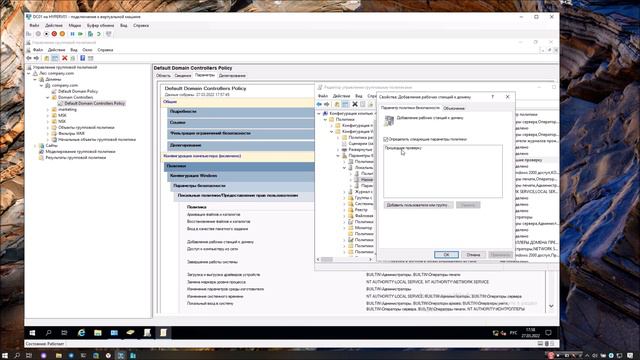Click Up one level icon in Group Policy Management toolbar

click(47, 58)
